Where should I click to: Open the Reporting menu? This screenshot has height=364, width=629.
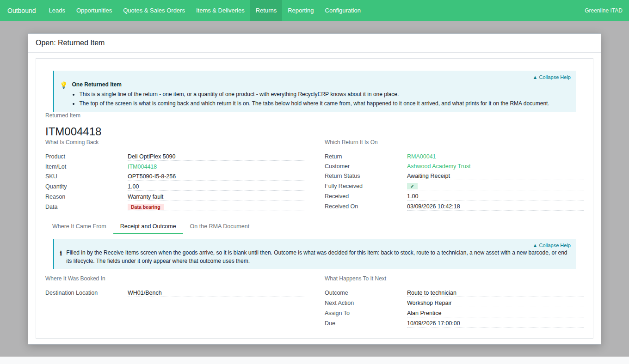click(301, 11)
